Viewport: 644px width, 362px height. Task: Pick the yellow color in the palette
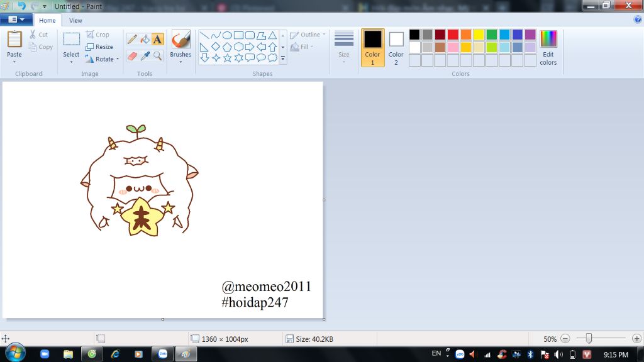click(479, 35)
